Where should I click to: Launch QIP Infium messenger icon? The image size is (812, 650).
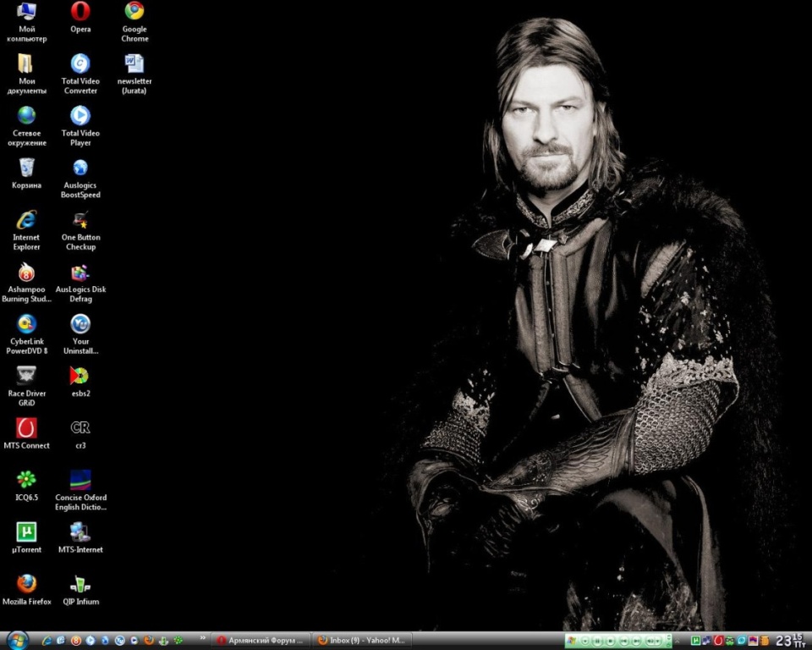pos(80,584)
